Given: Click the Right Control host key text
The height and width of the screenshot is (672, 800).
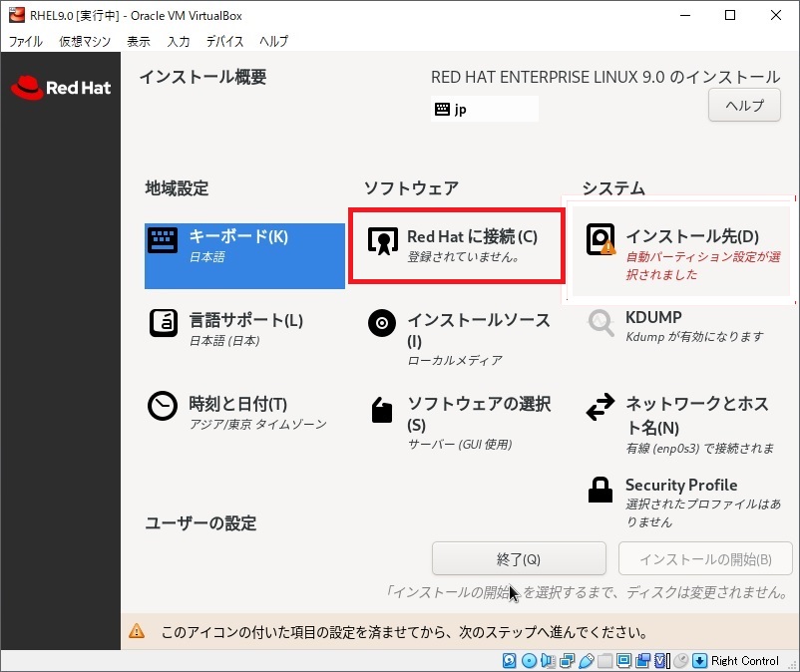Looking at the screenshot, I should click(x=745, y=661).
